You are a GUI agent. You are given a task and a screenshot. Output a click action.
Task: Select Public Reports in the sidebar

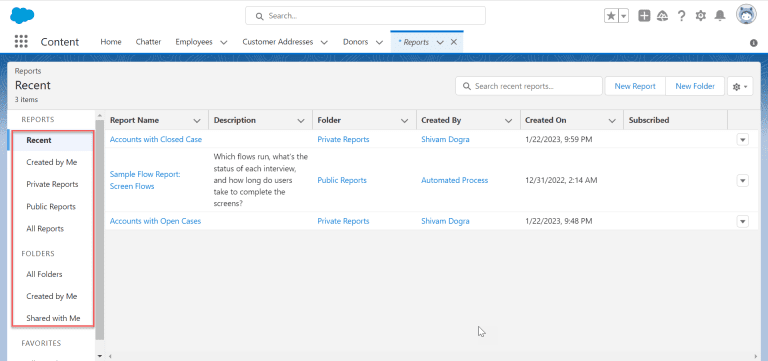52,207
